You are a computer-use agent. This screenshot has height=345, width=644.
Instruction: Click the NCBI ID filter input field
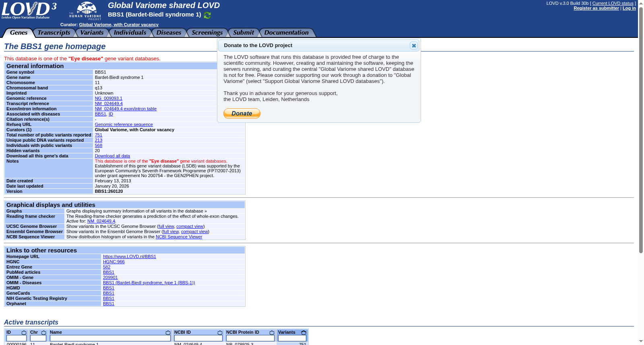[x=198, y=339]
